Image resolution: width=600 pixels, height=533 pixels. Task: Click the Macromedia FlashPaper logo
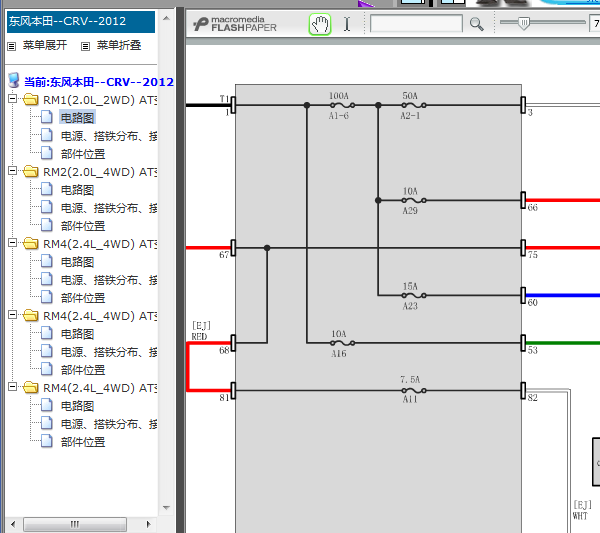point(235,24)
